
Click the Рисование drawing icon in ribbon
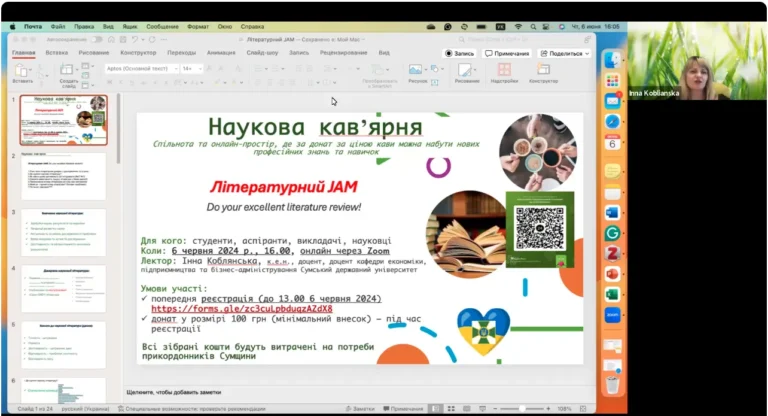pos(464,70)
